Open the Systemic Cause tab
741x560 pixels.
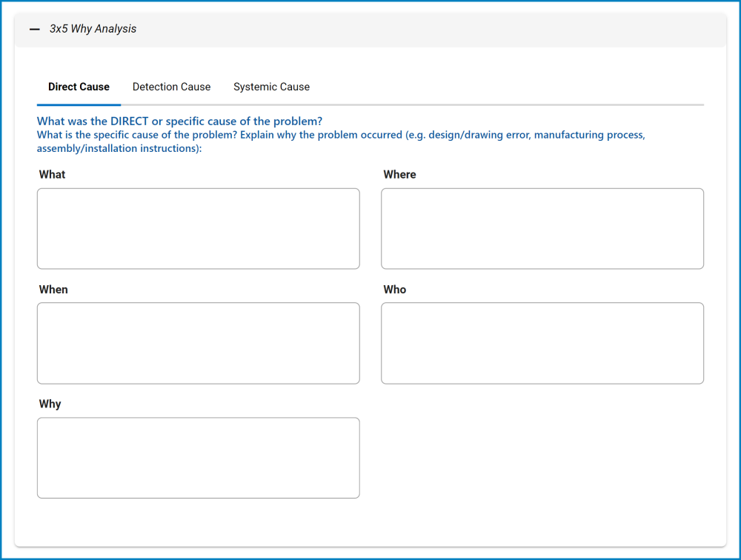coord(271,87)
